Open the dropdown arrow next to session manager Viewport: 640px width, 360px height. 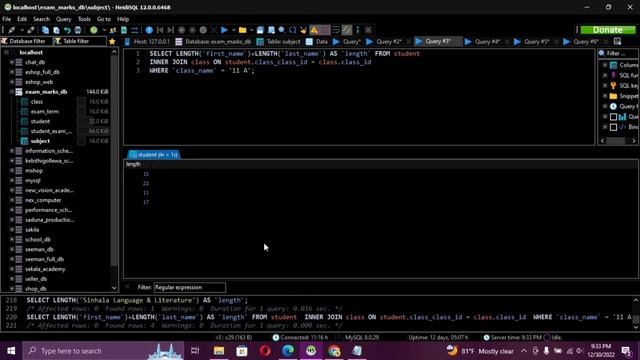[x=22, y=30]
